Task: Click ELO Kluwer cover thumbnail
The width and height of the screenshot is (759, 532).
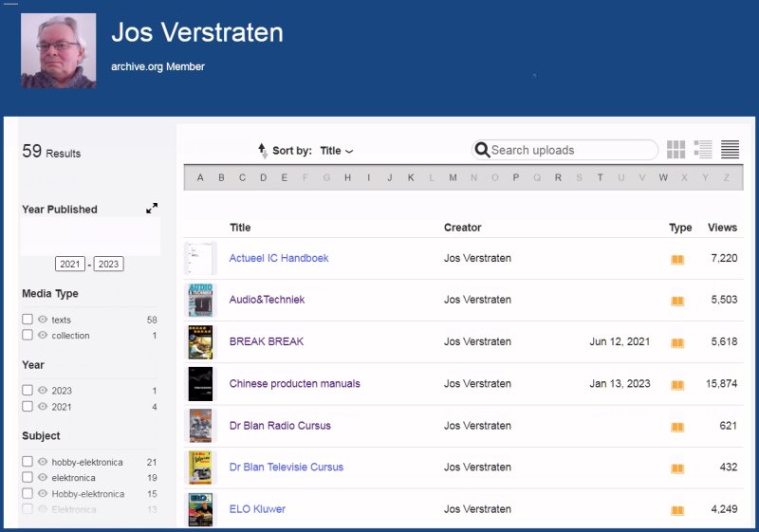Action: (200, 510)
